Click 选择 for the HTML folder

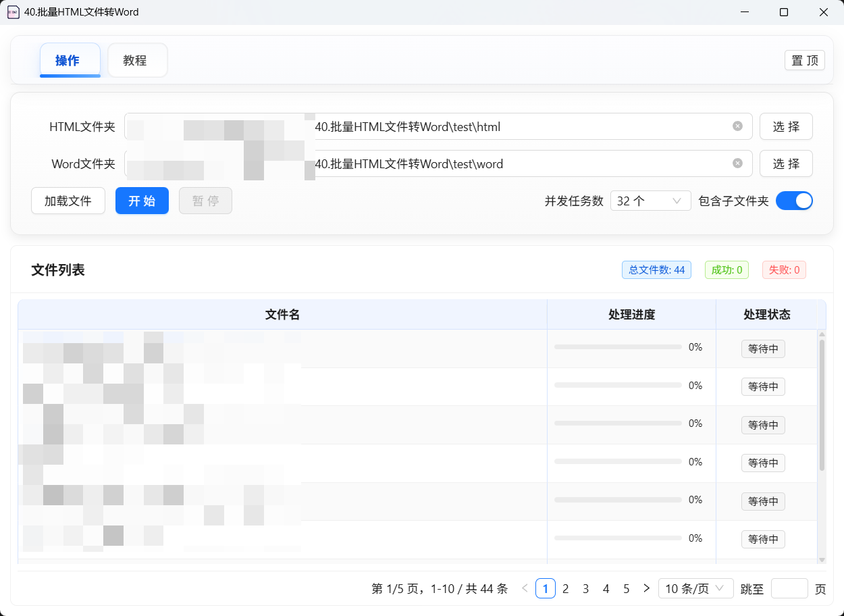[786, 126]
